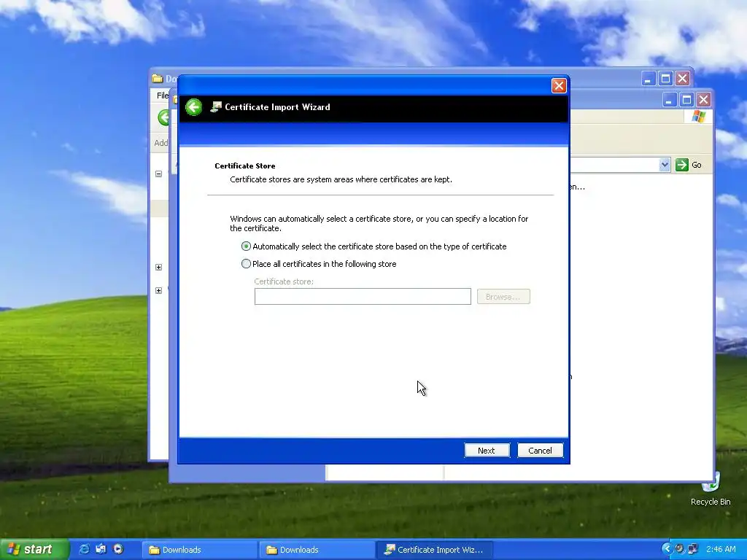Close the Certificate Import Wizard window
The height and width of the screenshot is (560, 747).
(559, 86)
